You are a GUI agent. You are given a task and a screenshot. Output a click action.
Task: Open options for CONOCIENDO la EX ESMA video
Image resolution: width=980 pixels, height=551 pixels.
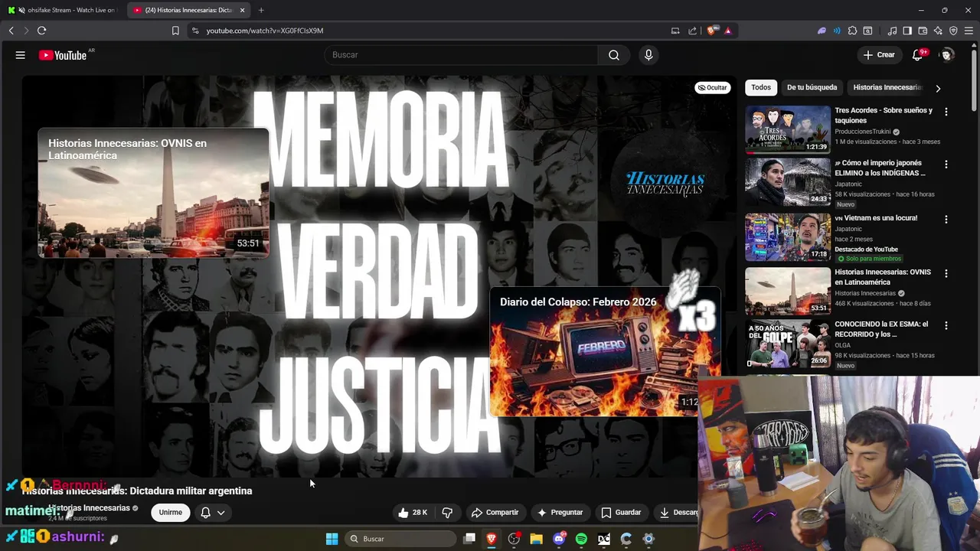point(946,326)
